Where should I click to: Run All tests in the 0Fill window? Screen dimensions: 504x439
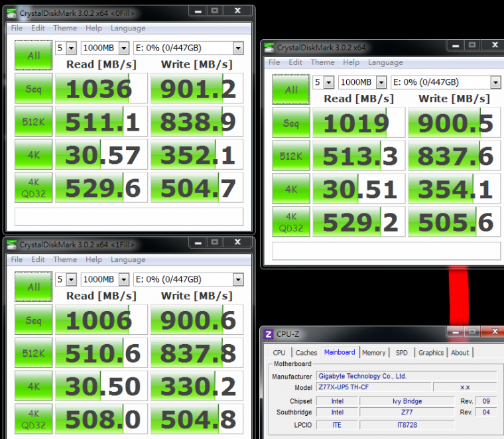click(x=33, y=55)
